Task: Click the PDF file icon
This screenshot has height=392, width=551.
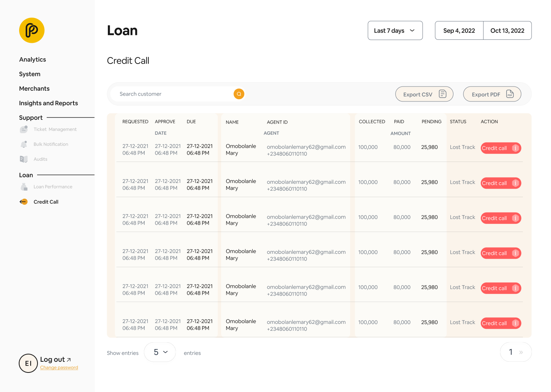Action: pos(510,94)
